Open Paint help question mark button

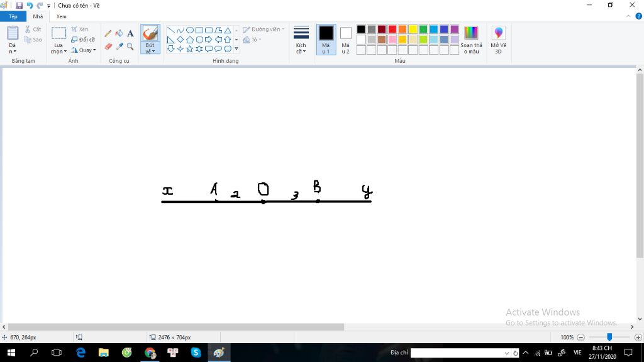pos(639,16)
